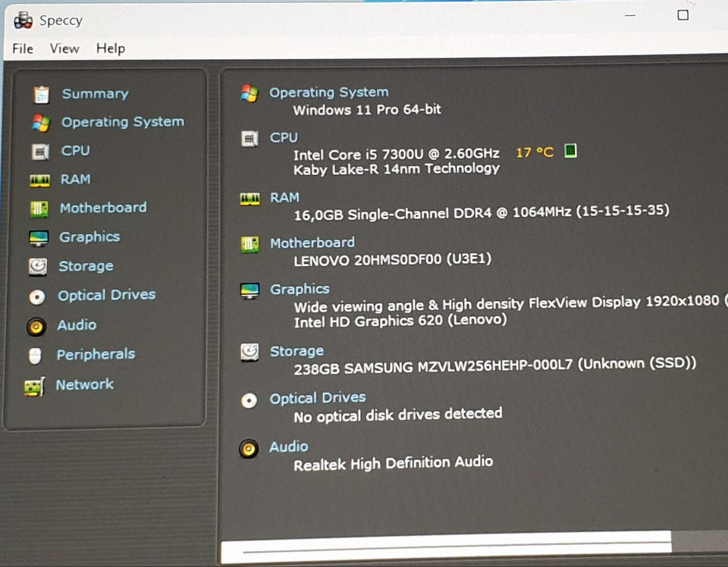The image size is (728, 567).
Task: Click the Graphics monitor icon in summary pane
Action: pyautogui.click(x=250, y=291)
